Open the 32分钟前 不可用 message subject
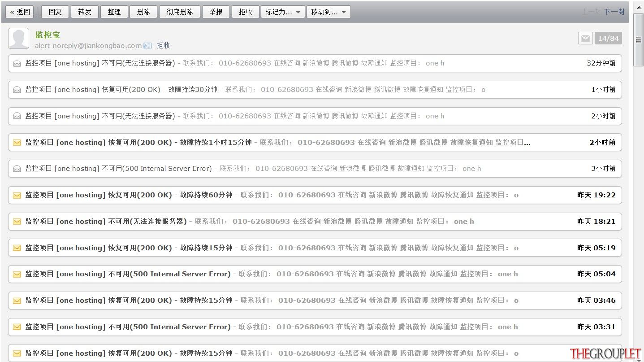Screen dimensions: 644x362 point(100,63)
